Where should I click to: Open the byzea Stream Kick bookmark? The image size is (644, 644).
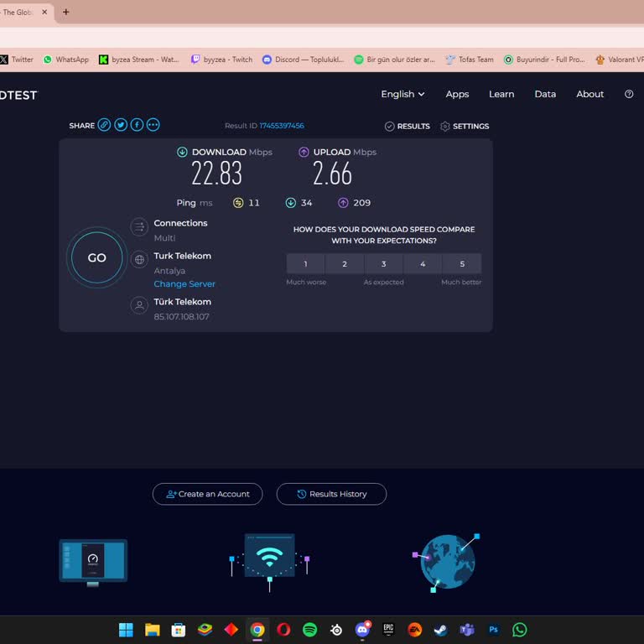click(x=139, y=60)
